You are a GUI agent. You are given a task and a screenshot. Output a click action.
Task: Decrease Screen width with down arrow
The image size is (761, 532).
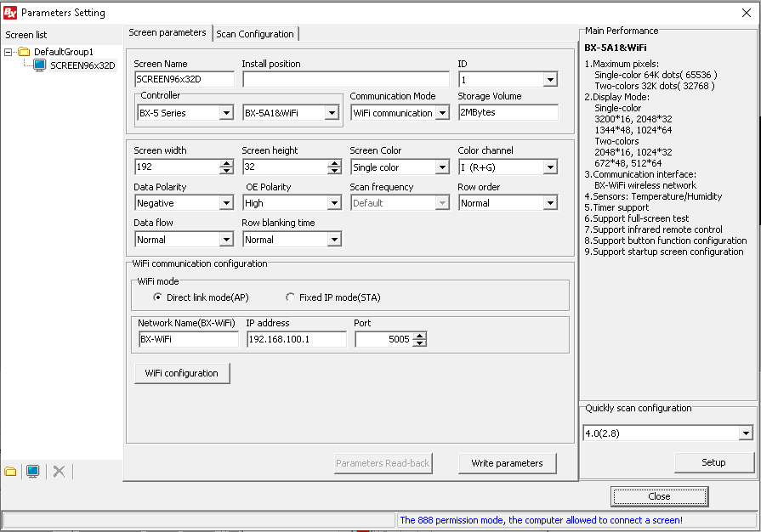point(226,171)
